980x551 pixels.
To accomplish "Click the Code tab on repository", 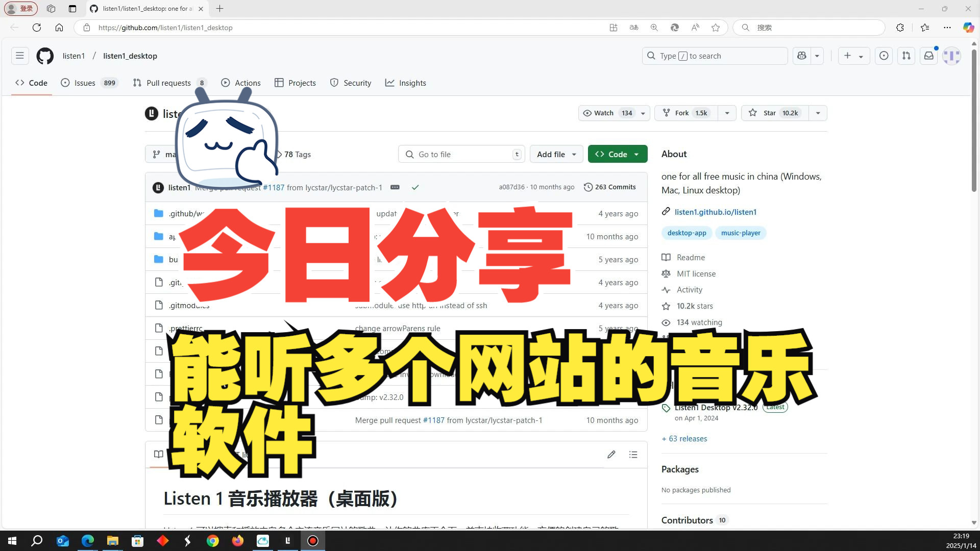I will [x=30, y=83].
